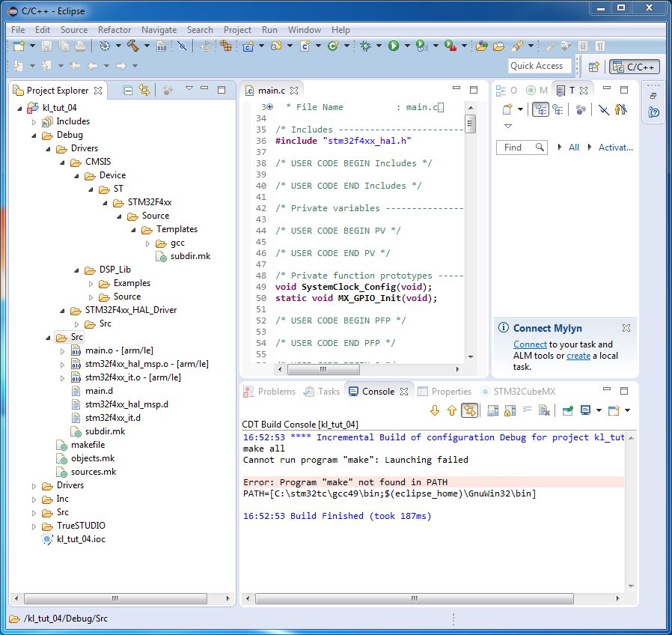This screenshot has width=672, height=635.
Task: Click the Skip All Breakpoints icon
Action: [x=182, y=46]
